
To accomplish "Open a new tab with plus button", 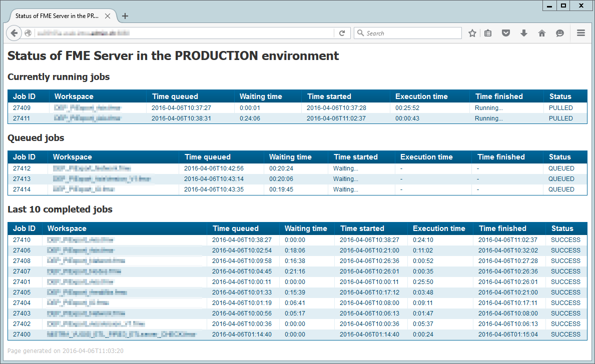I will pos(125,16).
